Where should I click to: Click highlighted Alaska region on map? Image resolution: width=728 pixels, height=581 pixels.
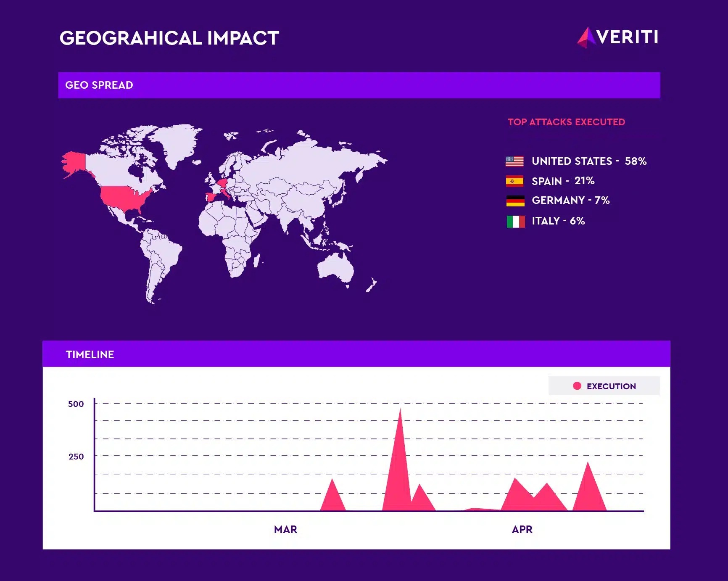[x=74, y=161]
